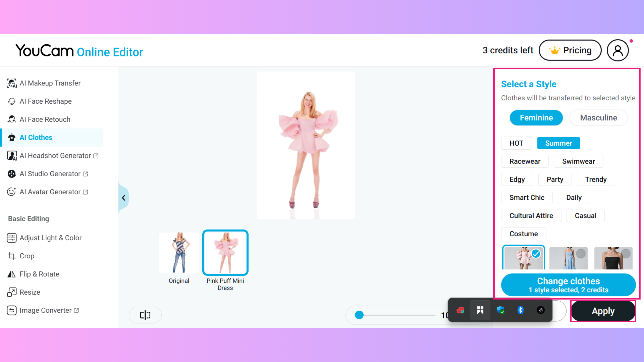Click the Bluetooth icon in system tray
This screenshot has height=362, width=644.
[520, 310]
